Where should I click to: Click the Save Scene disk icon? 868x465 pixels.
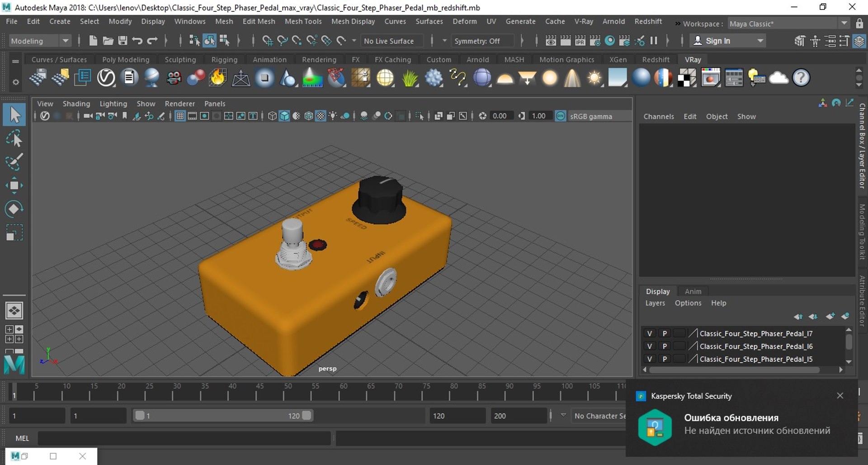click(x=123, y=41)
